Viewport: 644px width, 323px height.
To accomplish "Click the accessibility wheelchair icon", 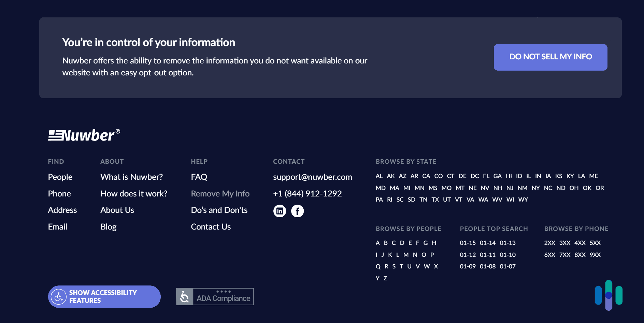I will point(59,296).
